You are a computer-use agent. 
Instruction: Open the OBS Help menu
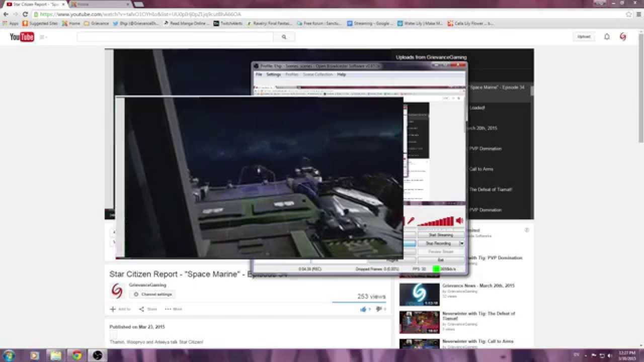[x=341, y=74]
